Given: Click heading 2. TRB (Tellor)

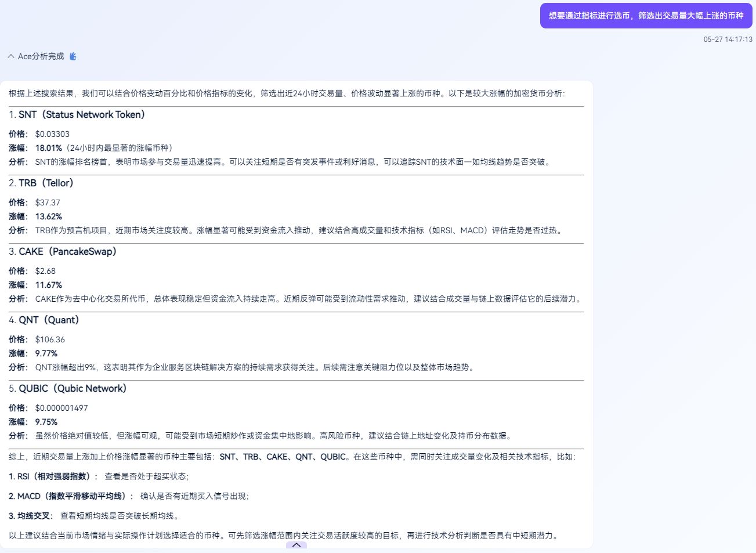Looking at the screenshot, I should point(41,183).
